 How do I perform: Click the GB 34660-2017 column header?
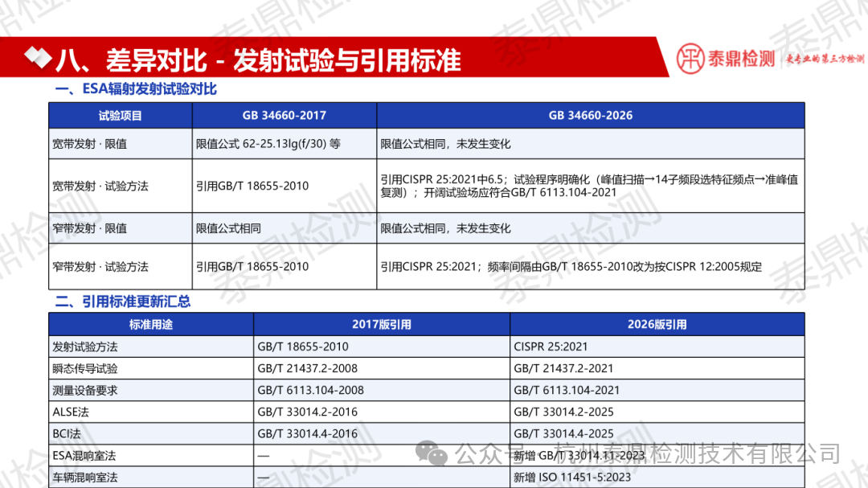coord(285,115)
